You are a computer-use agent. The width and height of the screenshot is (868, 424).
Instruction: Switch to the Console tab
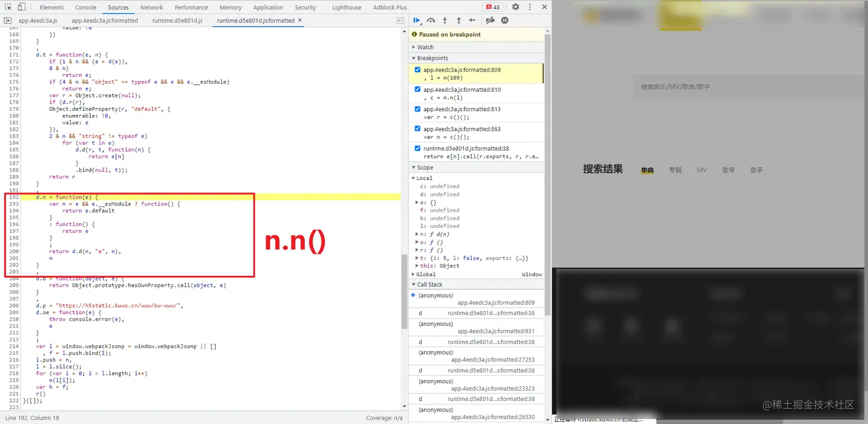point(86,7)
